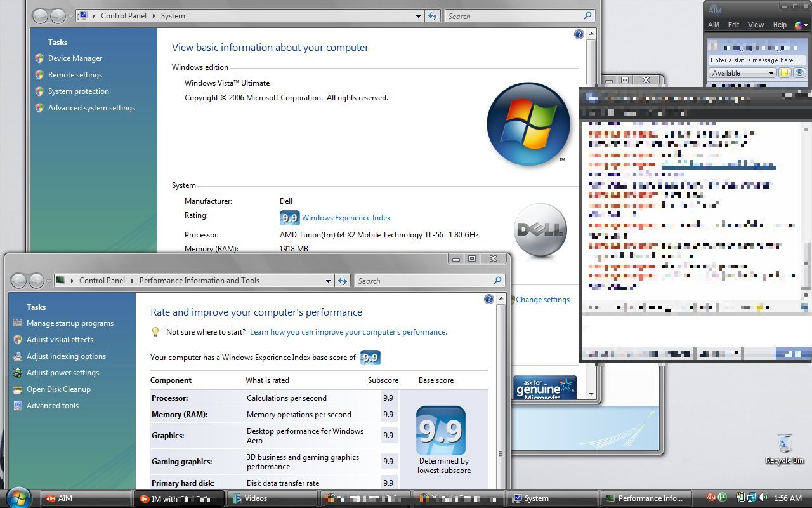This screenshot has width=812, height=508.
Task: Open the Edit menu in AIM
Action: 733,25
